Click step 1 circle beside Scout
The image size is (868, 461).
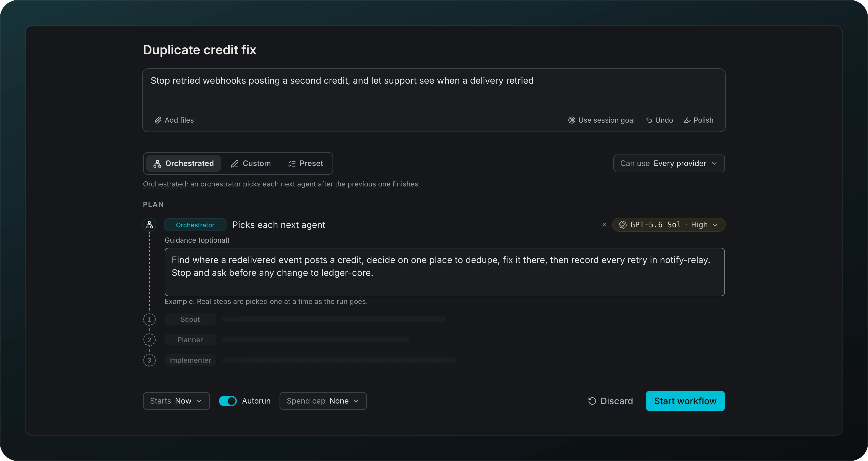[x=149, y=319]
